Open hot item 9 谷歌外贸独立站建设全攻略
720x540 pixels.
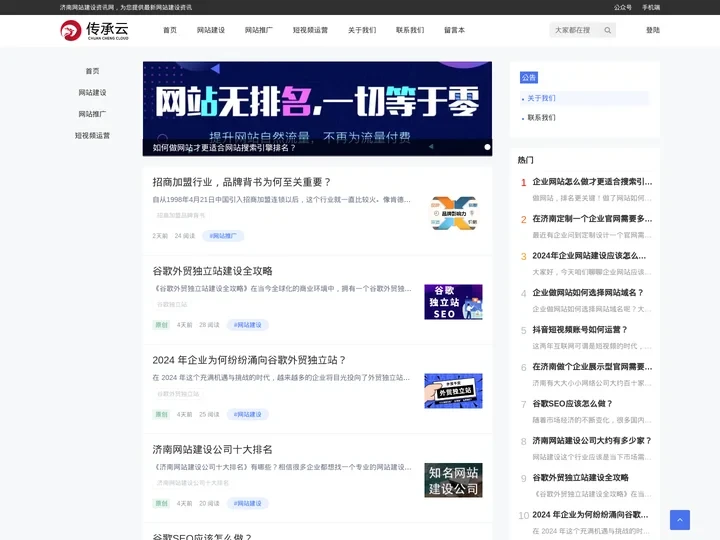(580, 478)
